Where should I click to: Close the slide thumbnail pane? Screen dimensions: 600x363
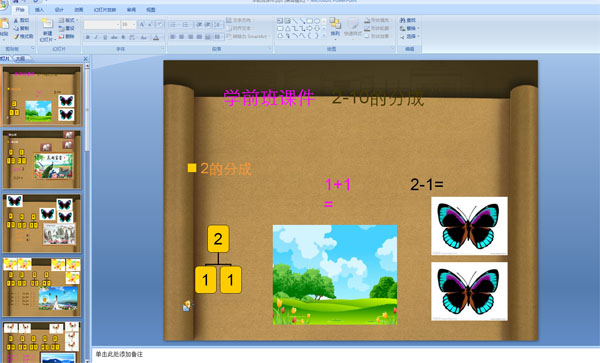click(x=85, y=59)
